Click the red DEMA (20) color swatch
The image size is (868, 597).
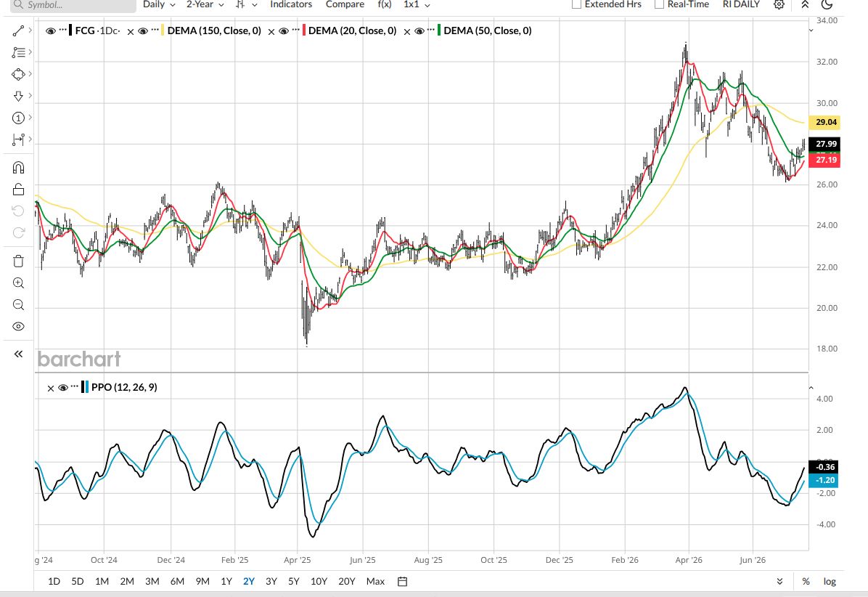click(304, 31)
